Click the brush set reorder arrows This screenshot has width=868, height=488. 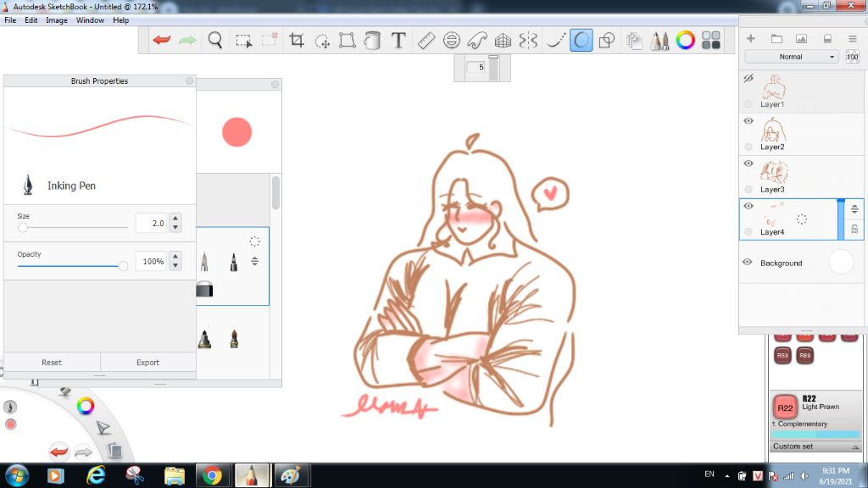pyautogui.click(x=254, y=261)
